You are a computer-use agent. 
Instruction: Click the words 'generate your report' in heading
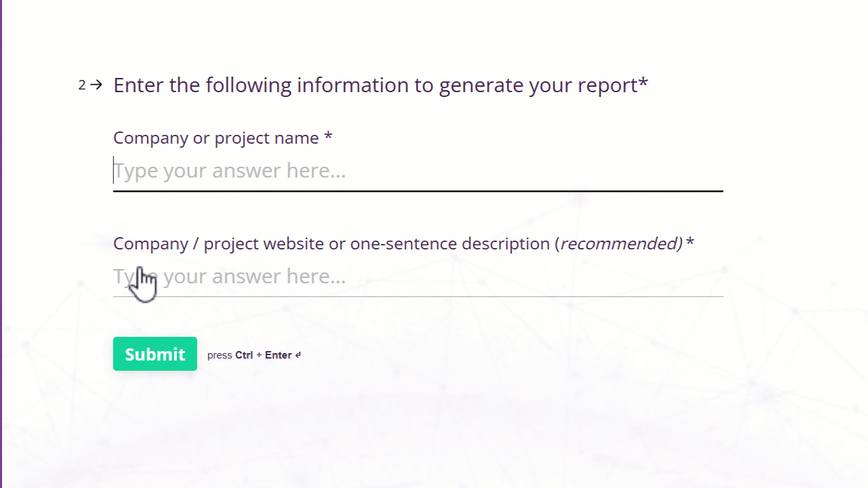[538, 85]
